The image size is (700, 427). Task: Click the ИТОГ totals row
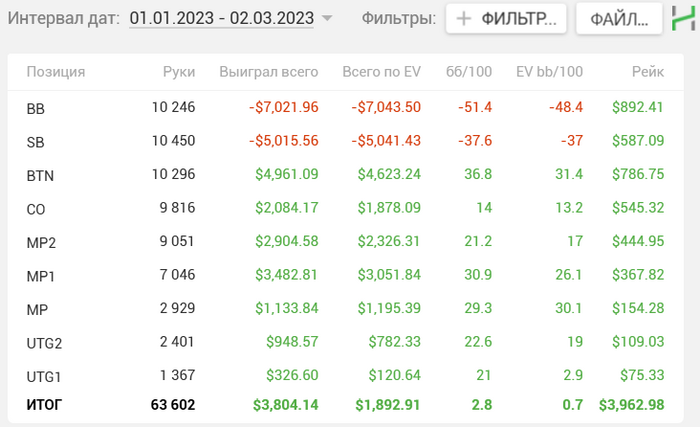pos(346,405)
